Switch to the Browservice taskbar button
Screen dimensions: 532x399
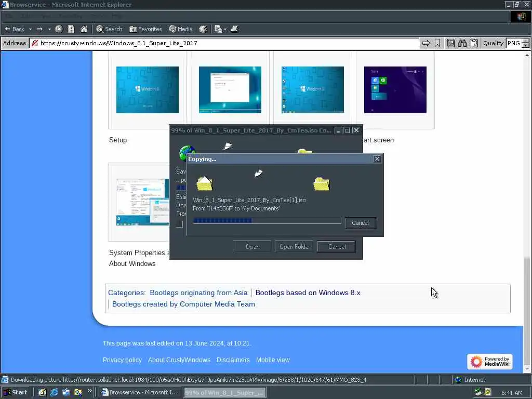pyautogui.click(x=140, y=392)
